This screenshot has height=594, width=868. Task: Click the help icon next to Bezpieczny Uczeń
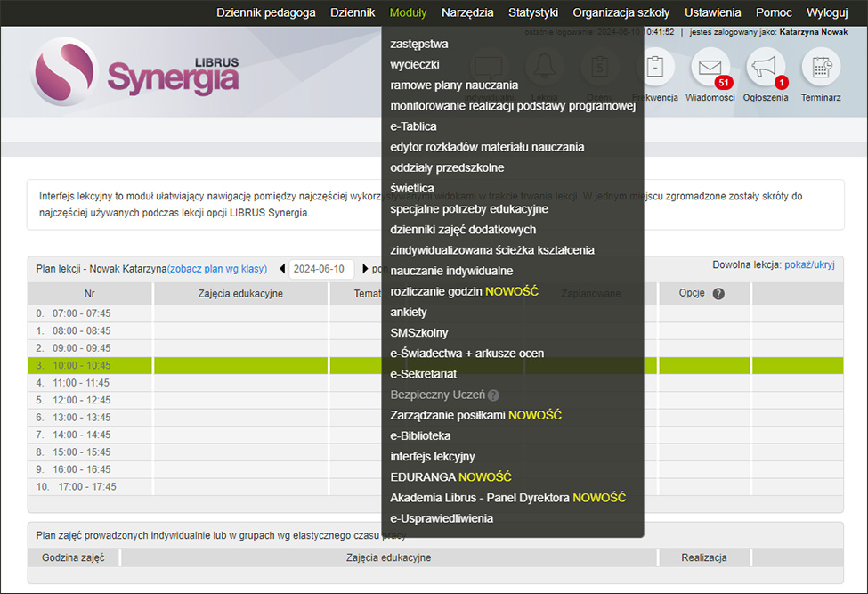[493, 395]
